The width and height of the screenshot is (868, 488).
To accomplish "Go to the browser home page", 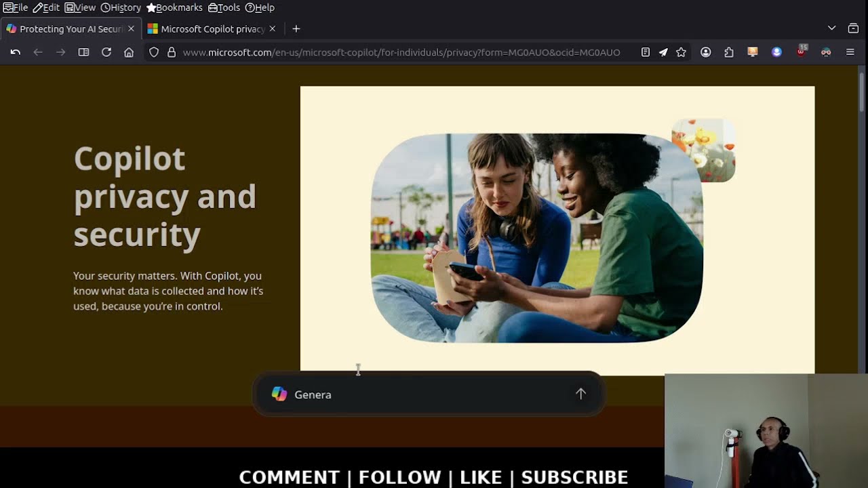I will (129, 52).
